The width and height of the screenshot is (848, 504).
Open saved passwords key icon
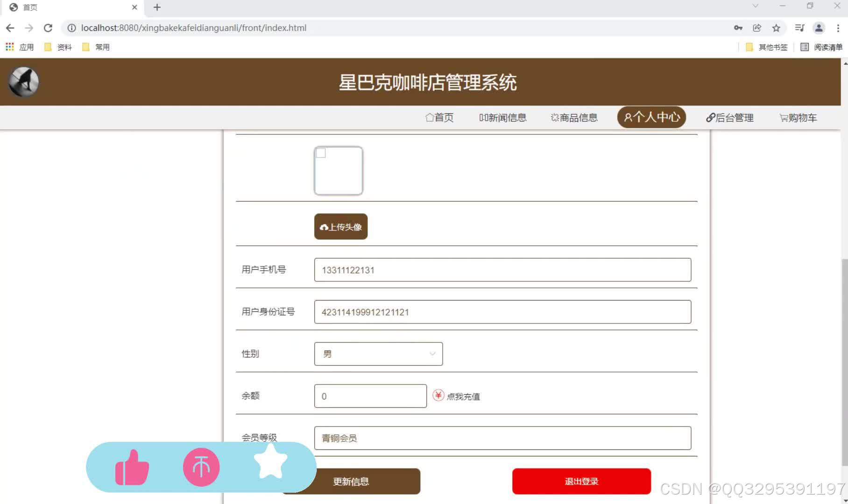[x=738, y=28]
